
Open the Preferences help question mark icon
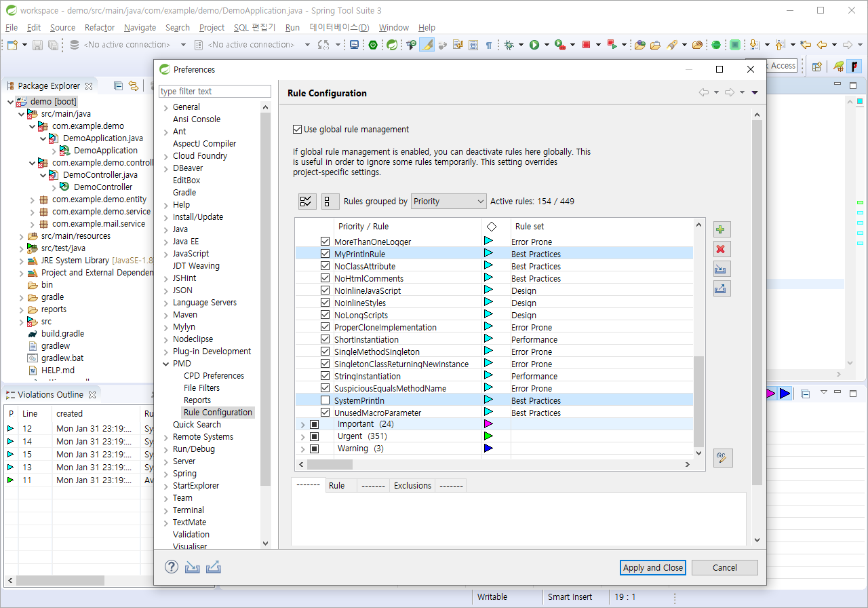[x=172, y=567]
